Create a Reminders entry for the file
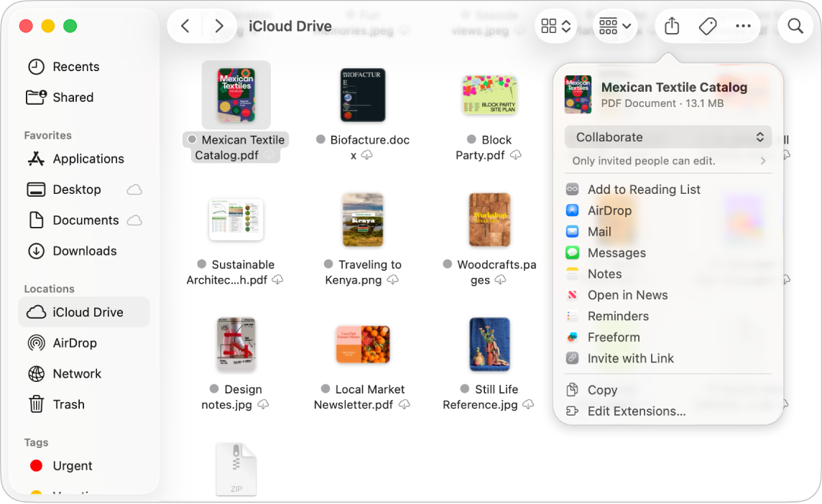The width and height of the screenshot is (822, 504). [x=618, y=316]
